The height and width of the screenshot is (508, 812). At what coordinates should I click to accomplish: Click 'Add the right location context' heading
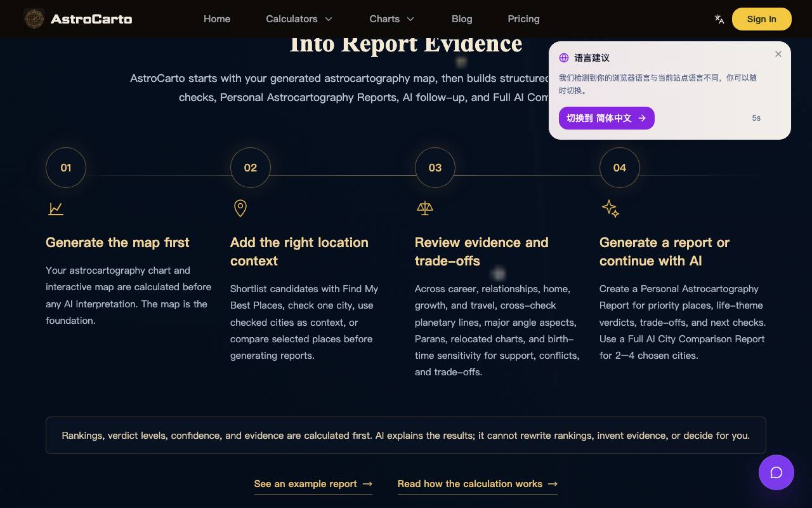click(x=299, y=251)
